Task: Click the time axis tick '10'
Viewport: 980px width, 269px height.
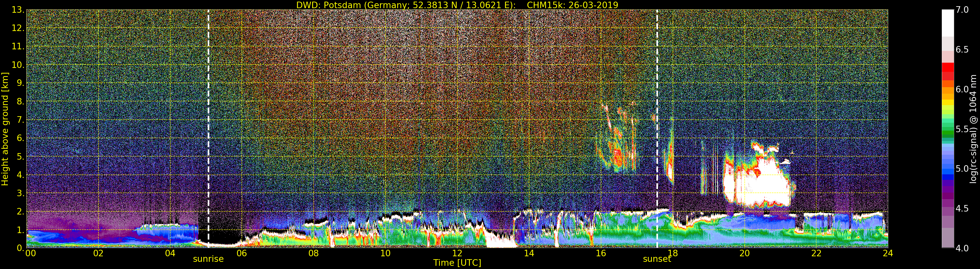Action: click(385, 253)
